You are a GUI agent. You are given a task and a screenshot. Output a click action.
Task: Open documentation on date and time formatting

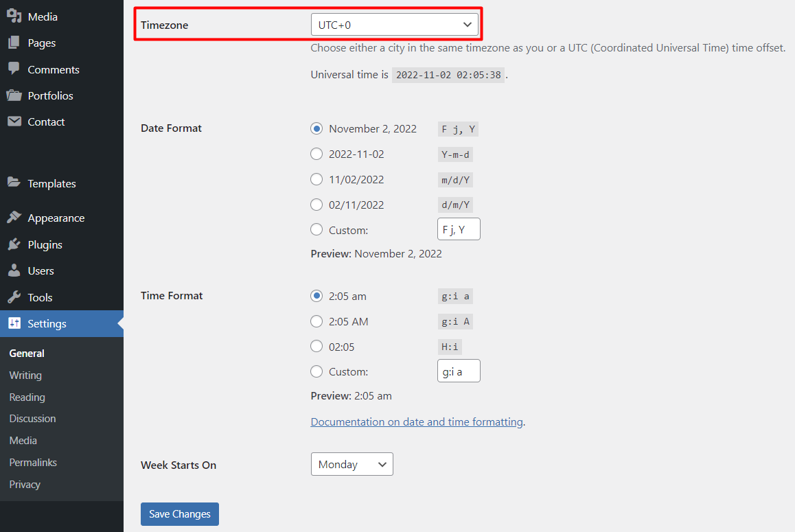[x=416, y=421]
